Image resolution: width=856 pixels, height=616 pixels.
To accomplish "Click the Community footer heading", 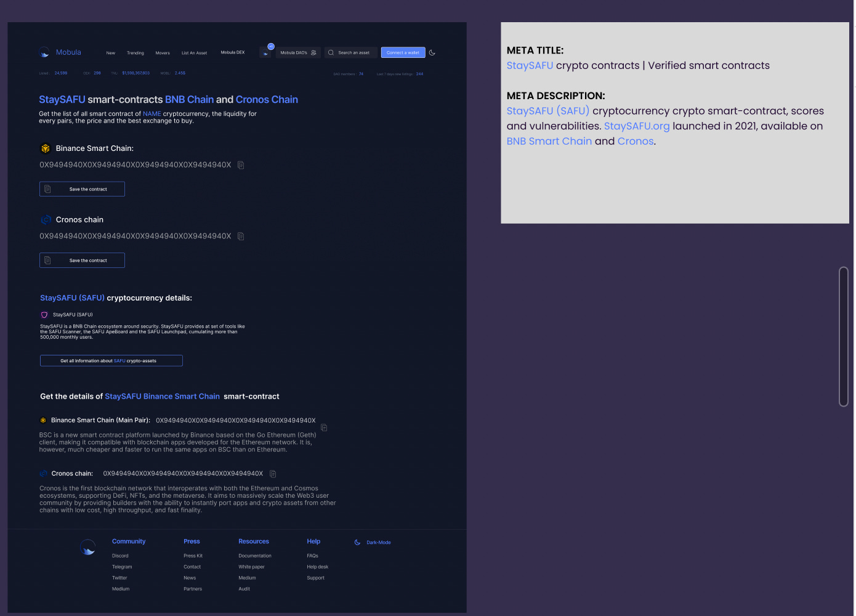I will pyautogui.click(x=129, y=541).
